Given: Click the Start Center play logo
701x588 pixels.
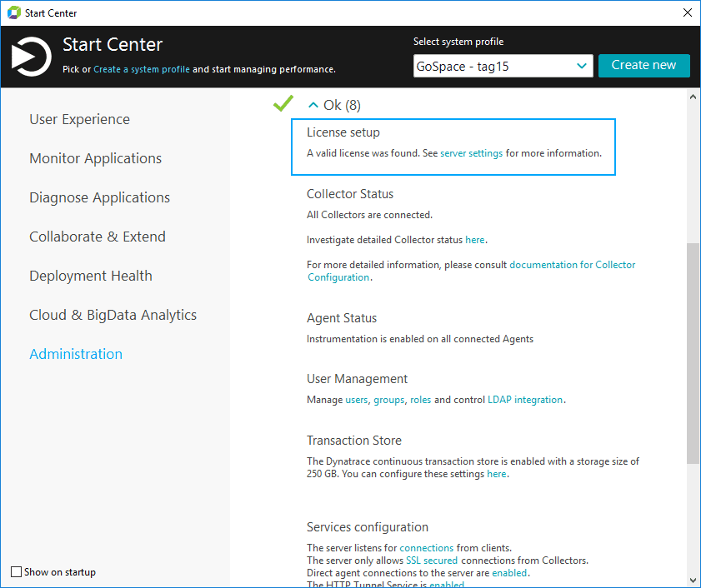Looking at the screenshot, I should pyautogui.click(x=31, y=57).
